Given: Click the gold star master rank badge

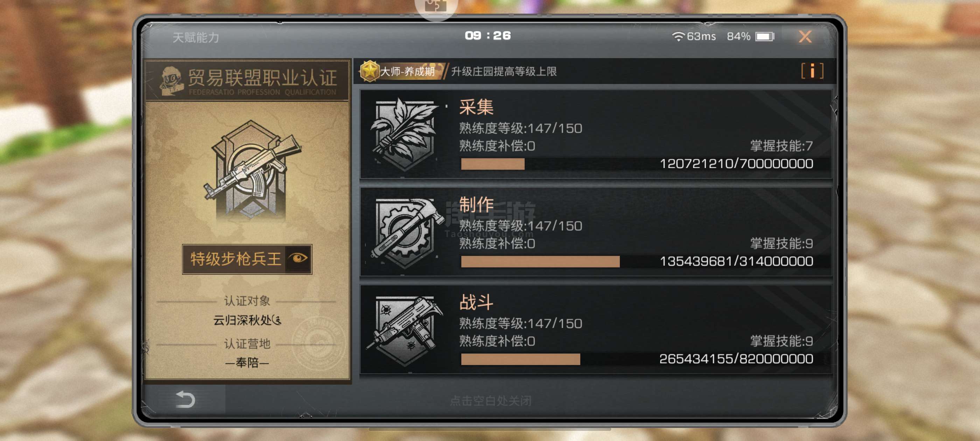Looking at the screenshot, I should (x=369, y=71).
